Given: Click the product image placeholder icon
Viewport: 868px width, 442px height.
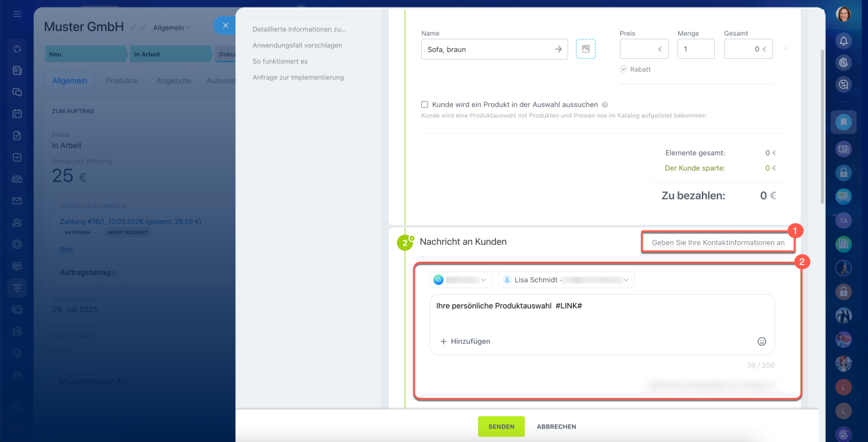Looking at the screenshot, I should 586,49.
